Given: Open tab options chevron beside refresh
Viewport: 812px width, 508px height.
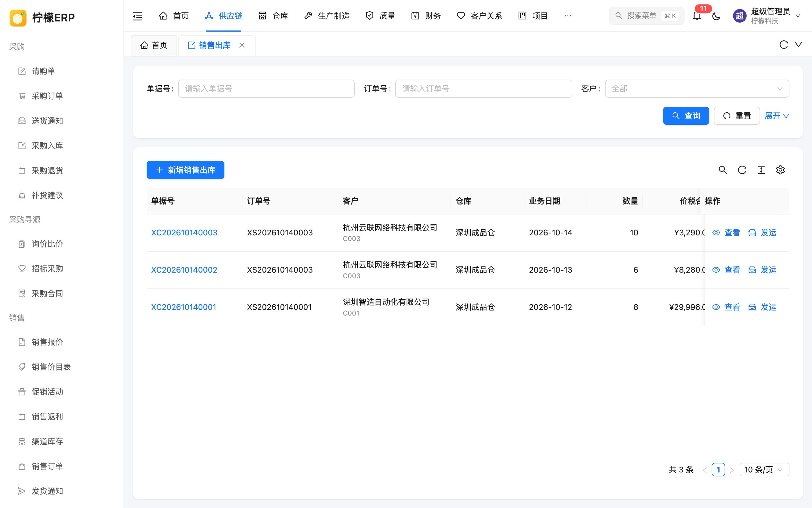Looking at the screenshot, I should point(798,45).
